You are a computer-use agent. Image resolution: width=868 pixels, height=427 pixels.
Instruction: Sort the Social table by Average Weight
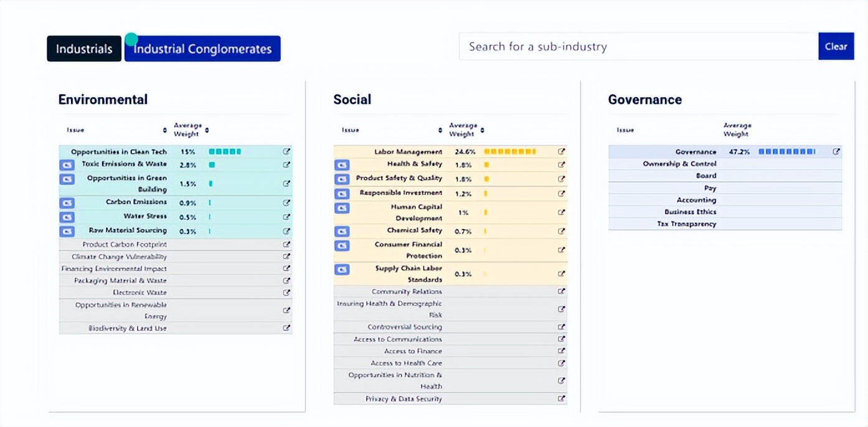tap(482, 130)
